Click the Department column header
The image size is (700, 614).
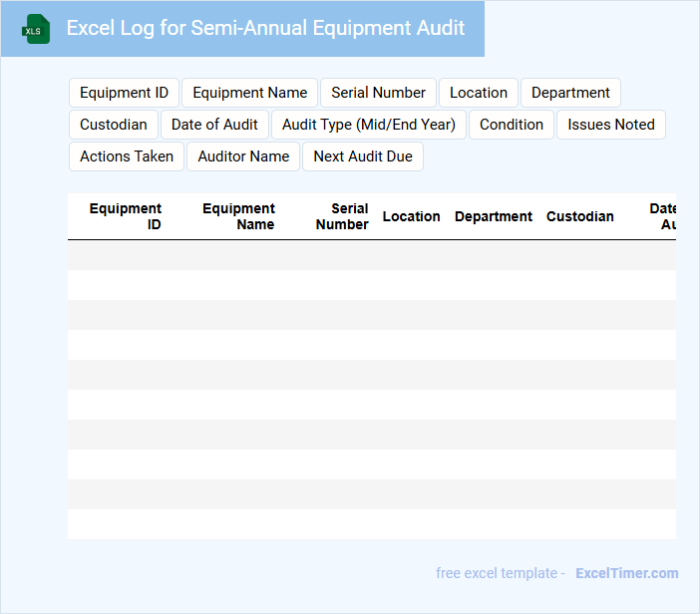coord(493,216)
